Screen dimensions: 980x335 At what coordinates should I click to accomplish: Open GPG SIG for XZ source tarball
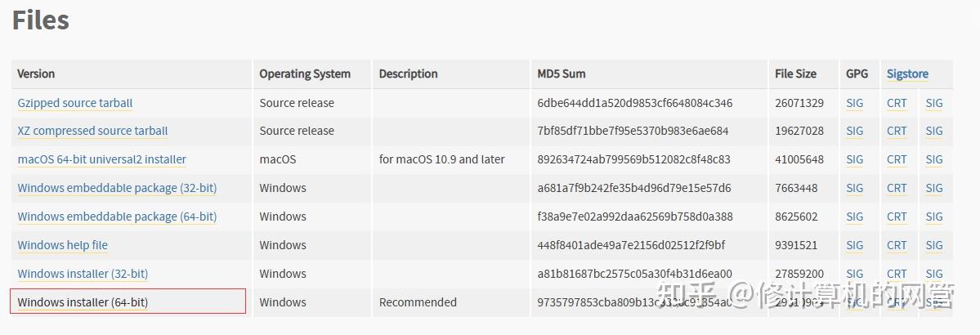854,131
